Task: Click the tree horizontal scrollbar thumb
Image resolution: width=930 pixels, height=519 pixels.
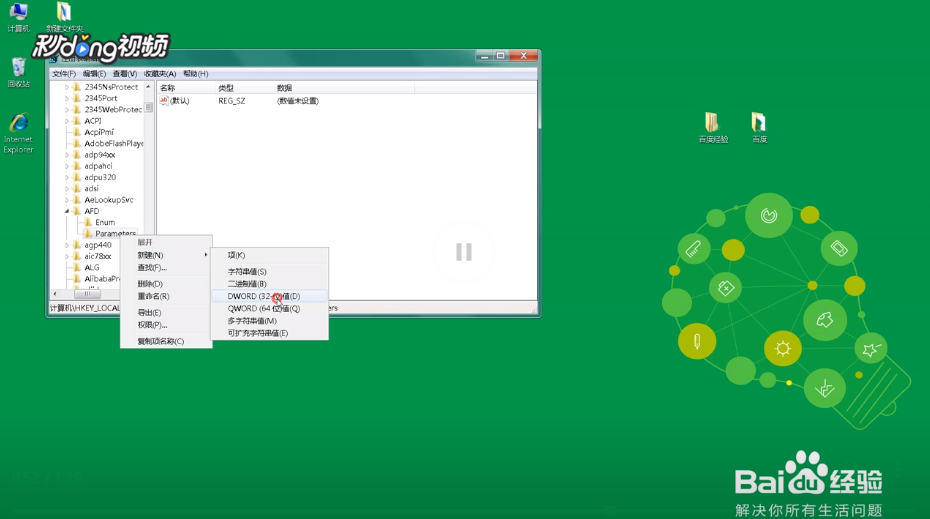Action: pos(87,294)
